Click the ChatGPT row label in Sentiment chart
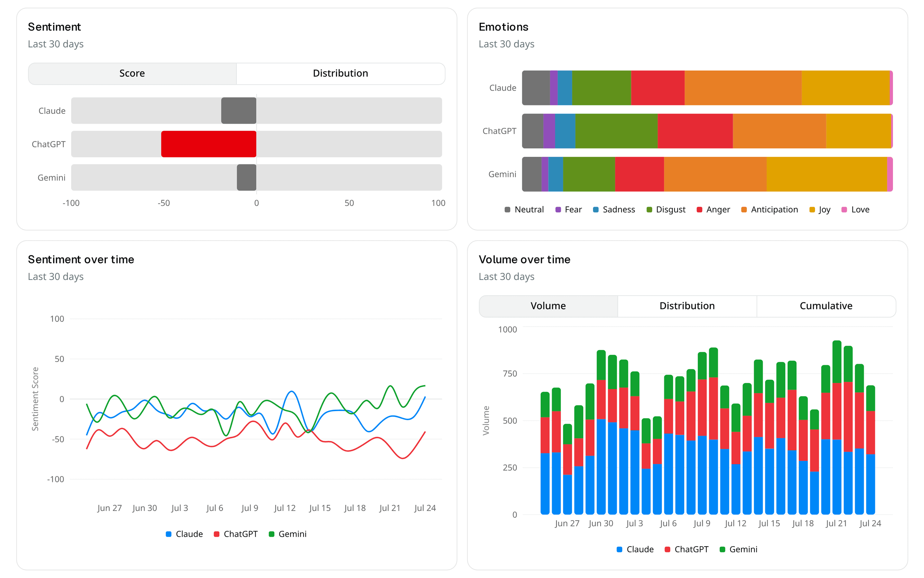This screenshot has height=578, width=924. [x=48, y=144]
